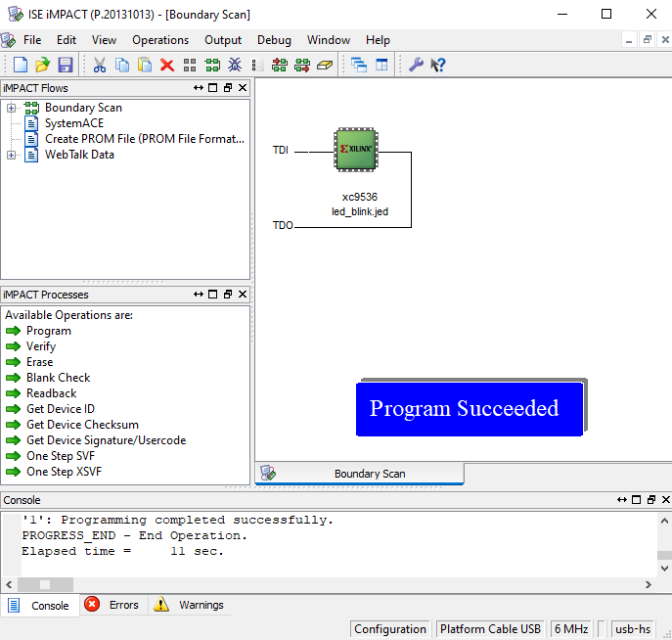
Task: Toggle width of the Console panel
Action: click(x=622, y=500)
